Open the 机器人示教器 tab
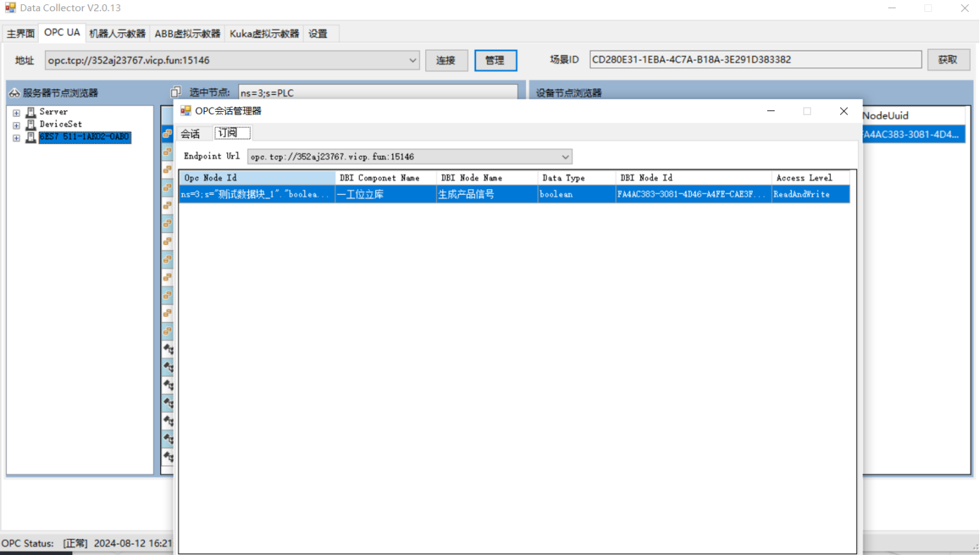This screenshot has height=555, width=980. 117,34
